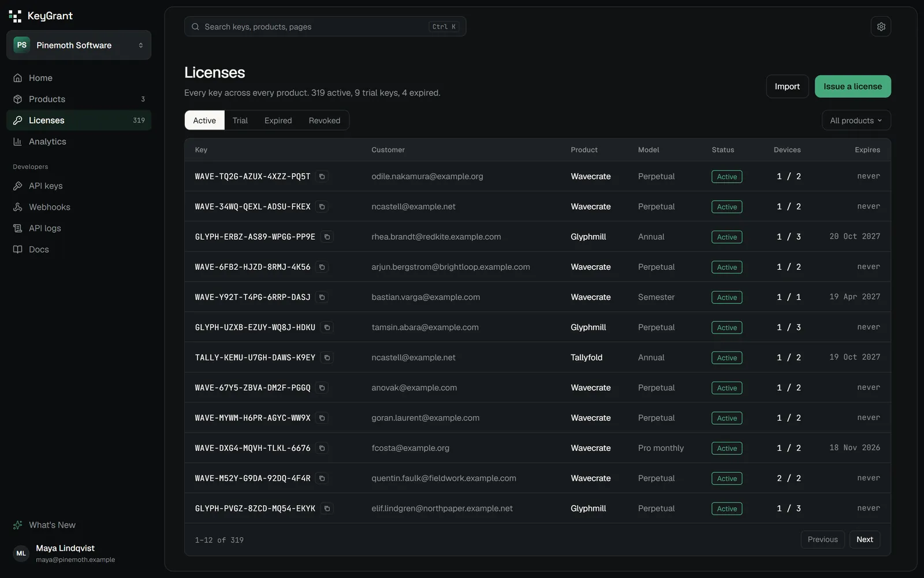This screenshot has height=578, width=924.
Task: Copy key WAVE-M52Y-G9DA-92DQ-4F4R
Action: pyautogui.click(x=322, y=479)
